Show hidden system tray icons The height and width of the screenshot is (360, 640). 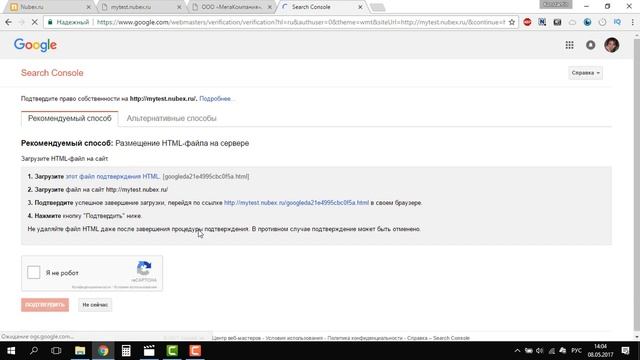coord(517,351)
